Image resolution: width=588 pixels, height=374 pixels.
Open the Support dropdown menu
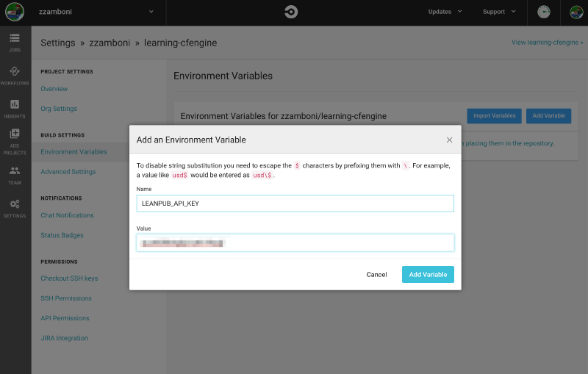point(499,12)
